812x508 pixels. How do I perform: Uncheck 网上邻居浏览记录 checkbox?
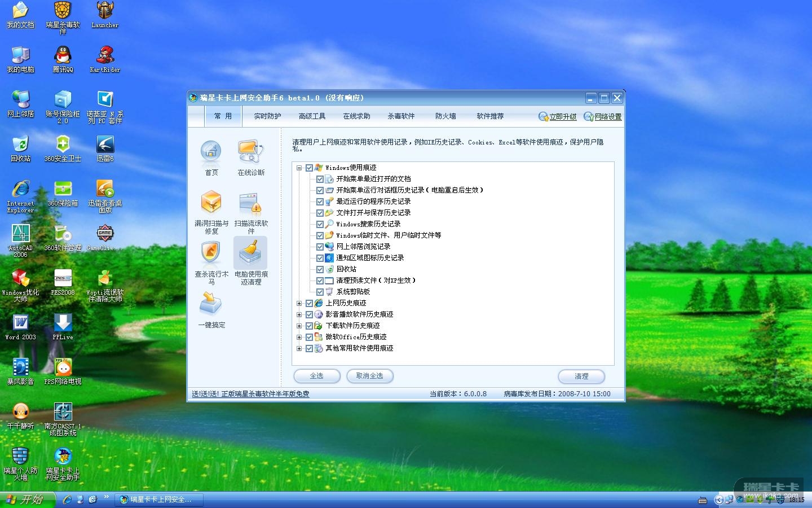320,247
